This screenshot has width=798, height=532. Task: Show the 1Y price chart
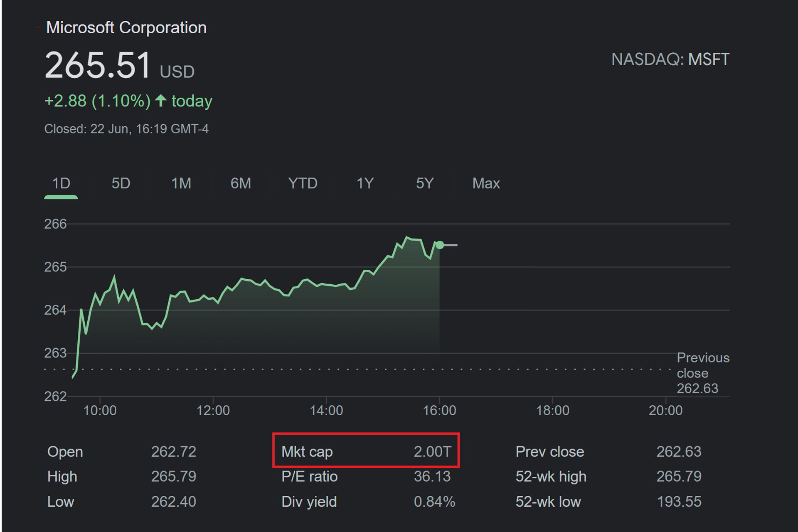pyautogui.click(x=365, y=183)
